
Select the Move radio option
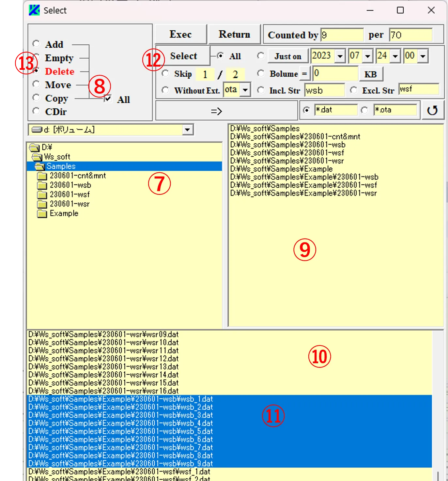coord(36,84)
